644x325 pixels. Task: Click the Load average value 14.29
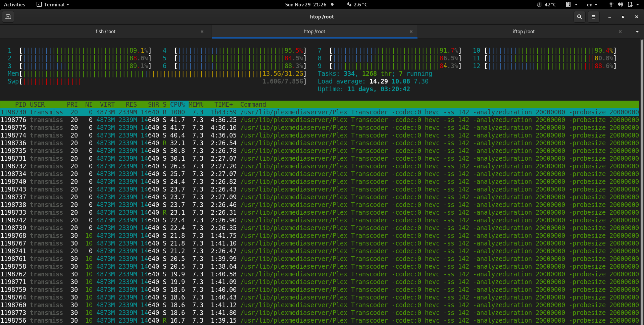379,82
